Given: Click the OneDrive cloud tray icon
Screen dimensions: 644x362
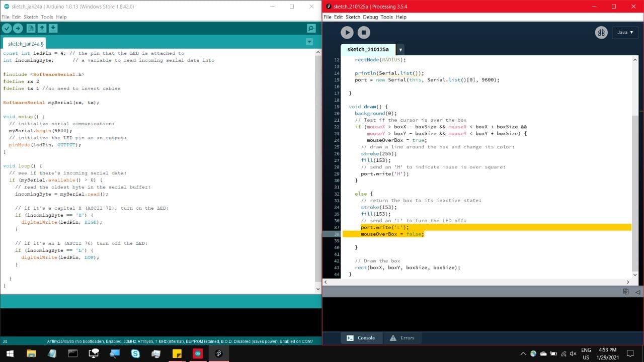Looking at the screenshot, I should point(543,353).
